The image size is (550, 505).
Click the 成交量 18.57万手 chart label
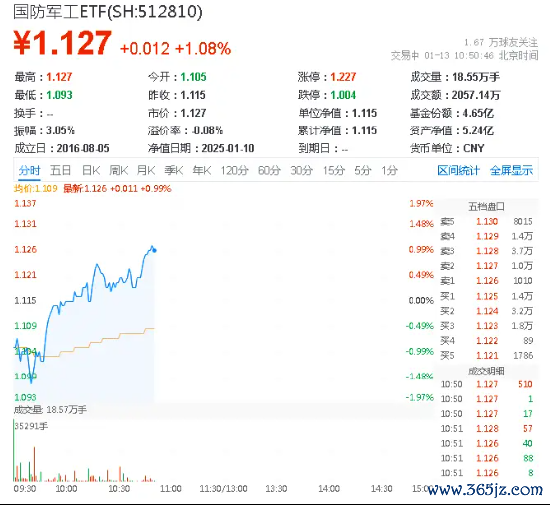[x=50, y=410]
